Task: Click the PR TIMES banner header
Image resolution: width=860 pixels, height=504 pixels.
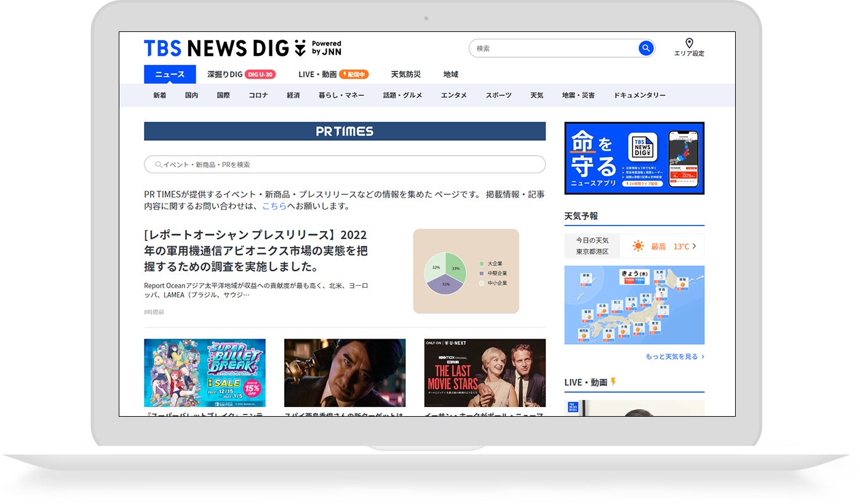Action: point(344,131)
